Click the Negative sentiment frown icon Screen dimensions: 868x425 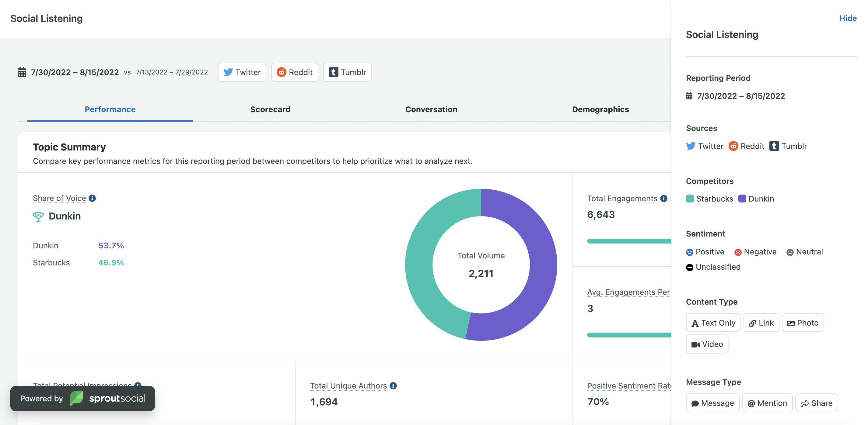[738, 252]
